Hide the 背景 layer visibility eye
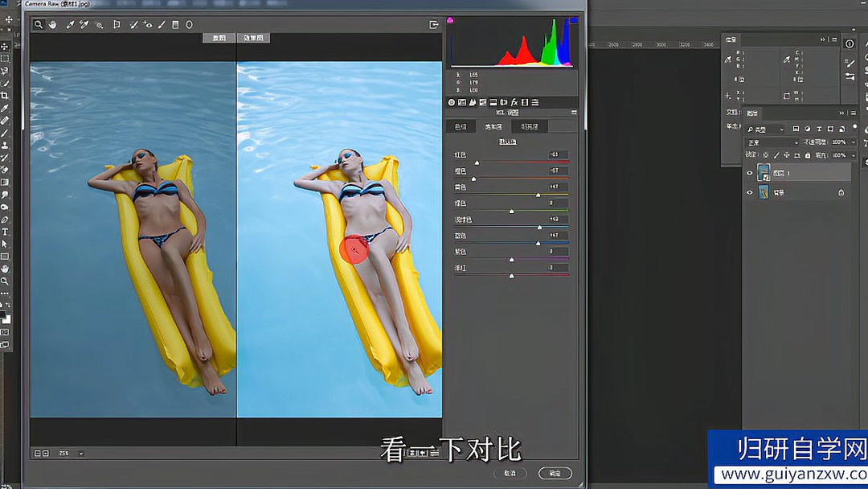This screenshot has height=489, width=868. (x=749, y=192)
